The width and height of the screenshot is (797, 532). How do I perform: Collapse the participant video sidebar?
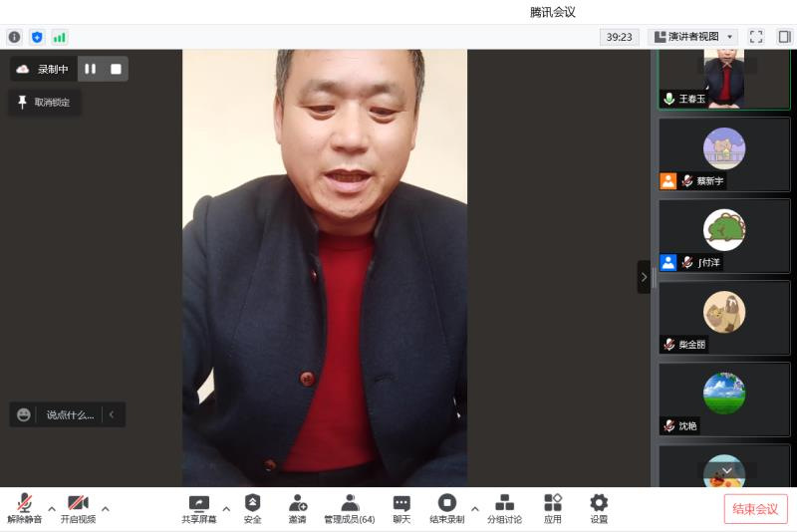[644, 277]
